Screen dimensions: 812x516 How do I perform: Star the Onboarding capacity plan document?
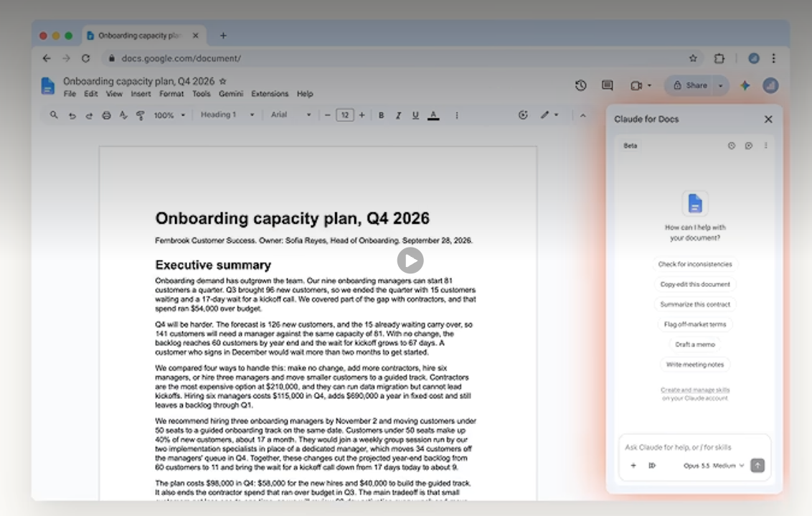222,81
